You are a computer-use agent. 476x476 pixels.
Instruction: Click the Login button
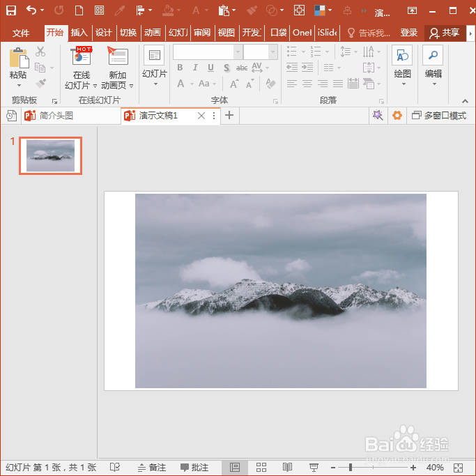[408, 33]
